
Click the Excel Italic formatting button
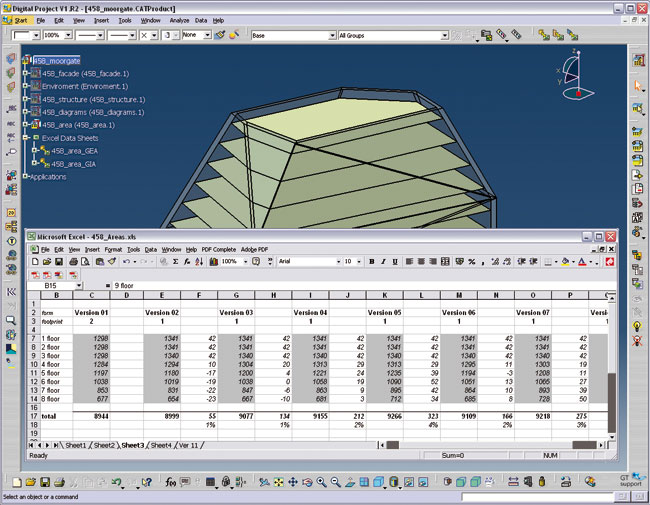click(x=383, y=261)
